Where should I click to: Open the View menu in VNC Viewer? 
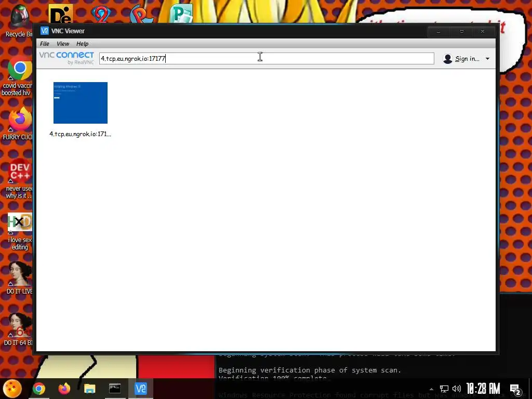[63, 44]
